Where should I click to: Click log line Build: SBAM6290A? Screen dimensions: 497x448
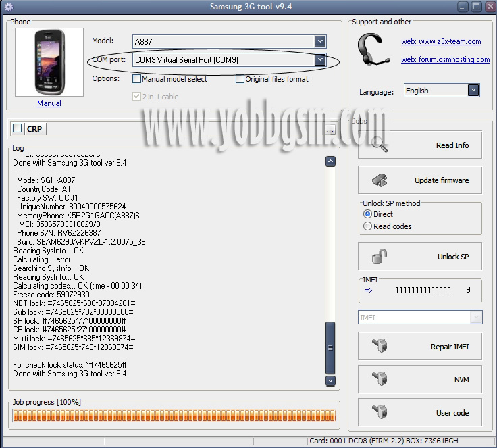81,242
